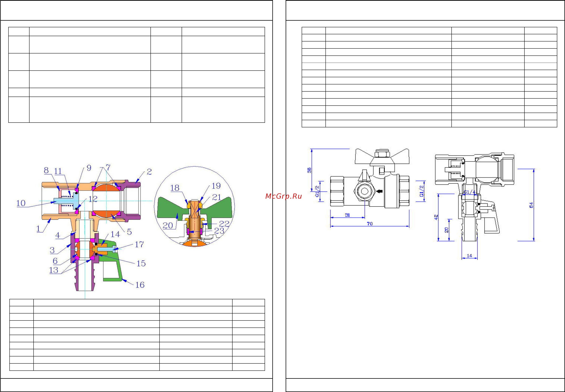This screenshot has height=392, width=565.
Task: Click callout number 17 in the section drawing
Action: (139, 244)
